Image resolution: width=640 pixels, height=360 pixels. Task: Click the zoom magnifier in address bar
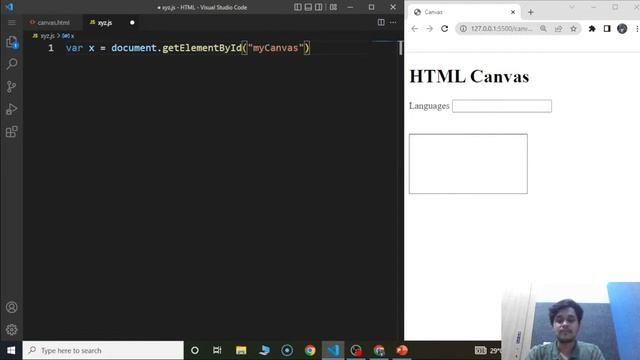[x=543, y=29]
